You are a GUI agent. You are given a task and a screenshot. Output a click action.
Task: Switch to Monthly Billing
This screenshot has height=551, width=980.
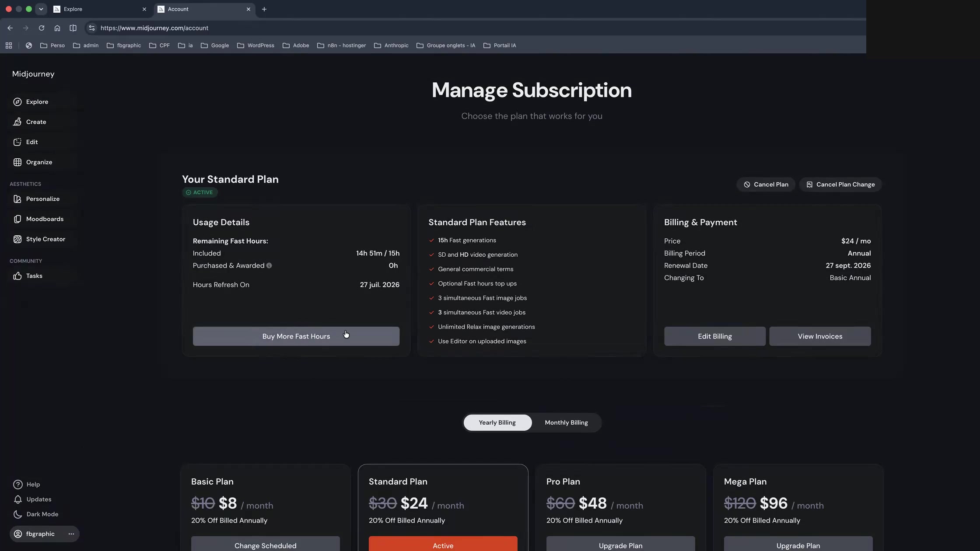566,422
